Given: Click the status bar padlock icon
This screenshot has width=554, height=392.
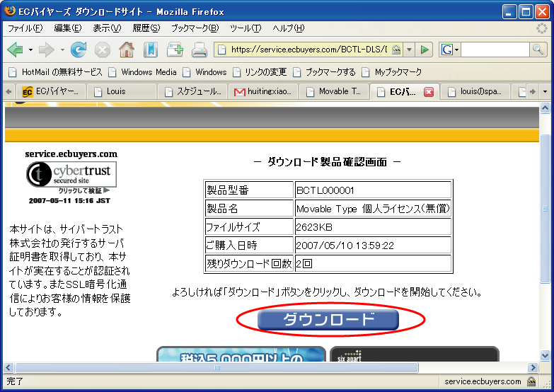Looking at the screenshot, I should tap(531, 381).
